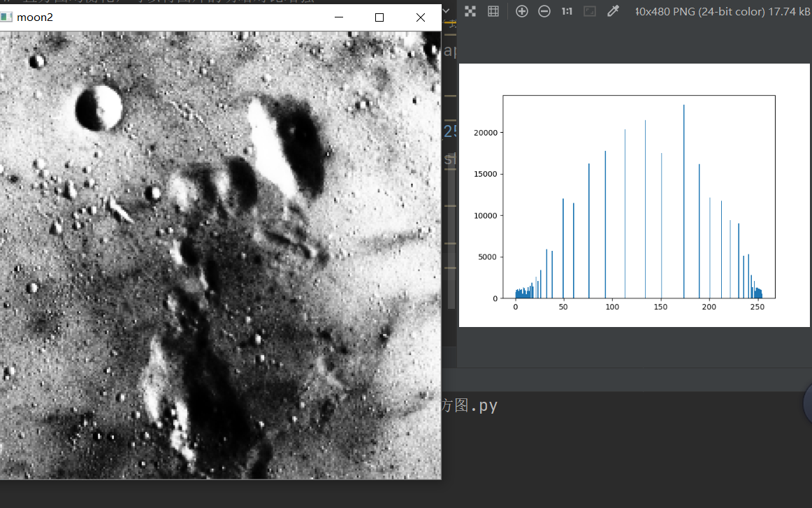Click the fit zoom to window icon
Image resolution: width=812 pixels, height=508 pixels.
pyautogui.click(x=589, y=11)
